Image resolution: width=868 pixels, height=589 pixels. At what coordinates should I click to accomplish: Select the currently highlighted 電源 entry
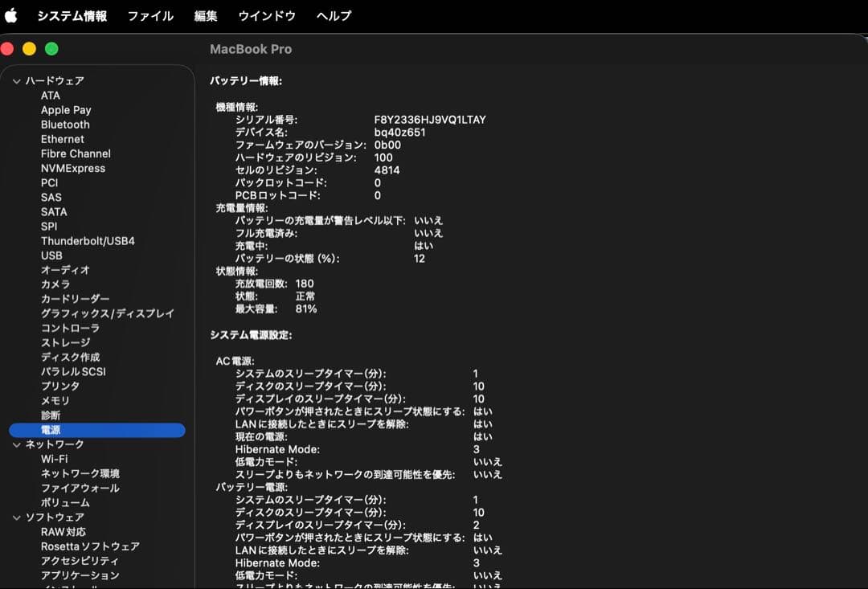(x=51, y=430)
